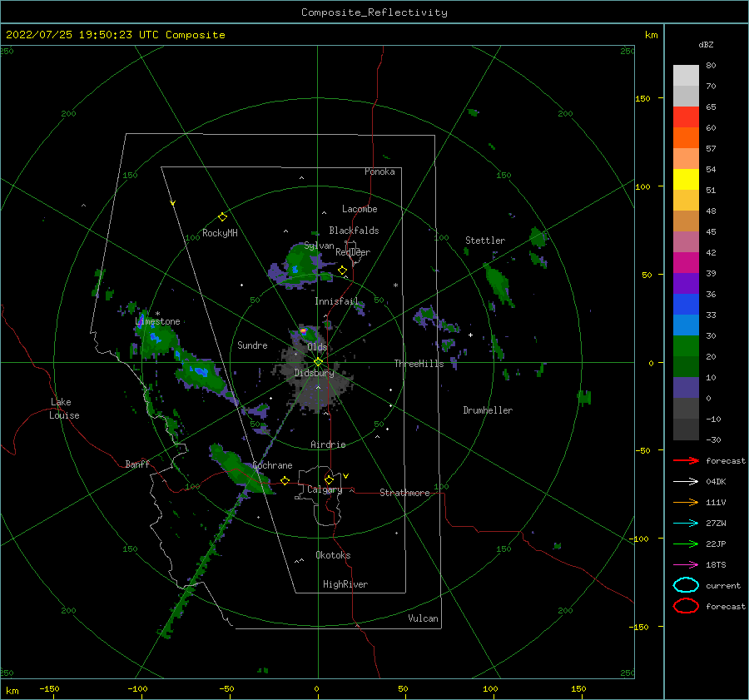Click the yellow 54-51 dBZ color swatch
This screenshot has width=749, height=700.
(686, 180)
